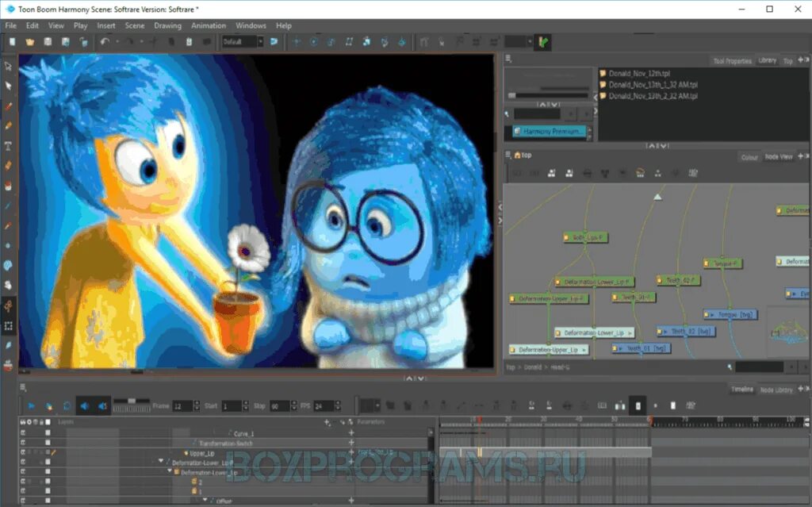Click the Tongue (tvg) blue node
The width and height of the screenshot is (812, 507).
coord(730,315)
